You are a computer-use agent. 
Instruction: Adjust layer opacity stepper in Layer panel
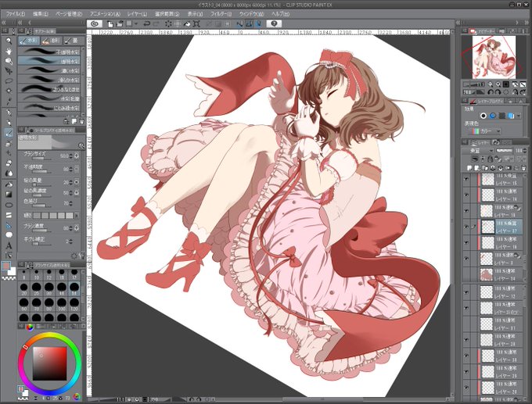tap(525, 151)
